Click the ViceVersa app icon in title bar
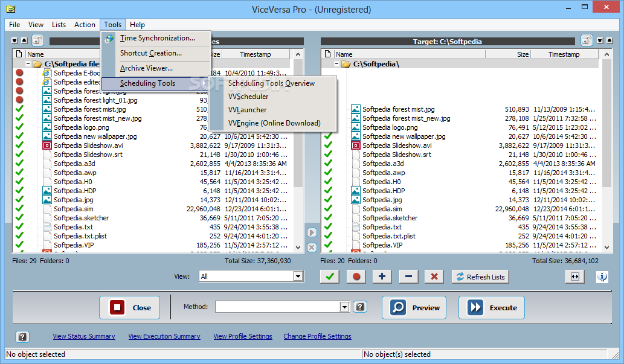Screen dimensions: 624x364 tap(11, 8)
